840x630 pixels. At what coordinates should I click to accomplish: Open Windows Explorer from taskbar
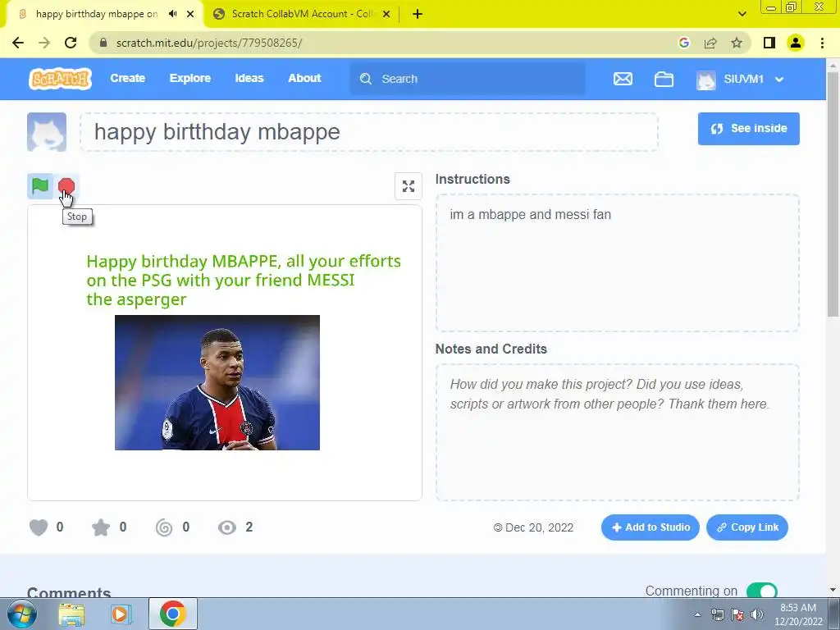71,614
